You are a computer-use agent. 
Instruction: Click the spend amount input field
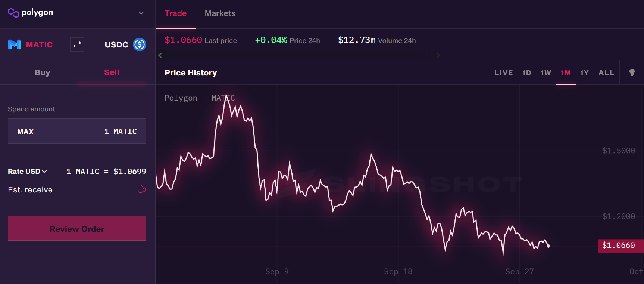(x=93, y=132)
